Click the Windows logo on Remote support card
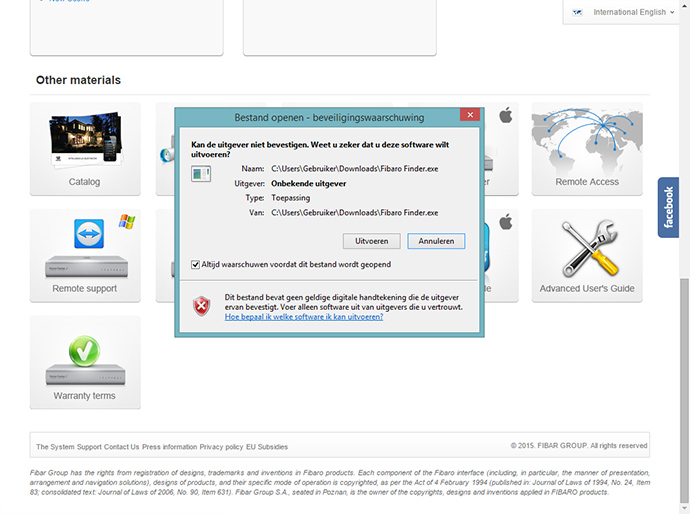 127,221
